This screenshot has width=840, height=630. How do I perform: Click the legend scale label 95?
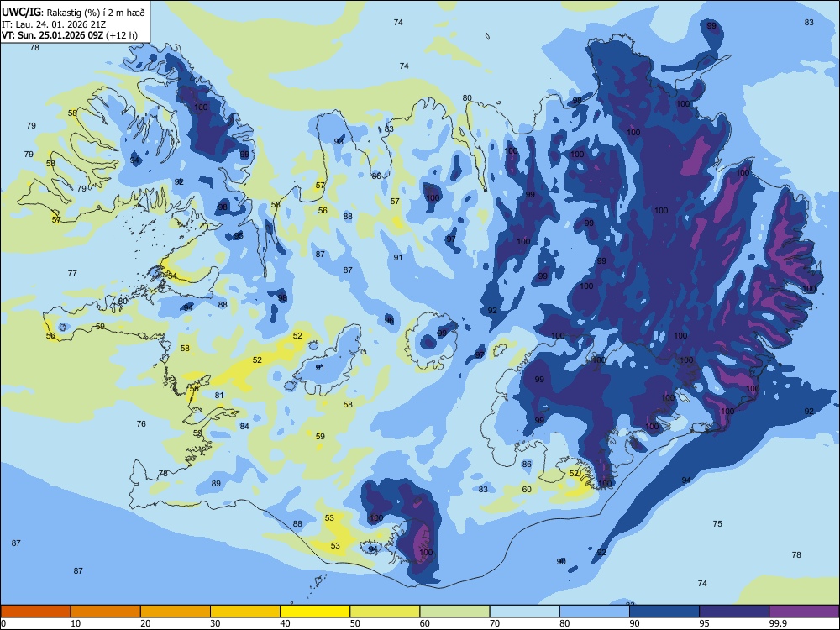coord(705,623)
